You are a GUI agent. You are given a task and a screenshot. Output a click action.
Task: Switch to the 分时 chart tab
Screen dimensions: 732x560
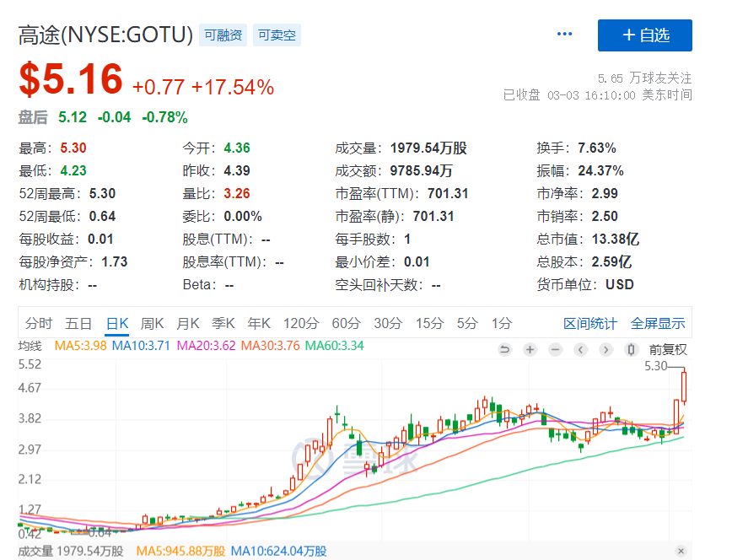38,323
